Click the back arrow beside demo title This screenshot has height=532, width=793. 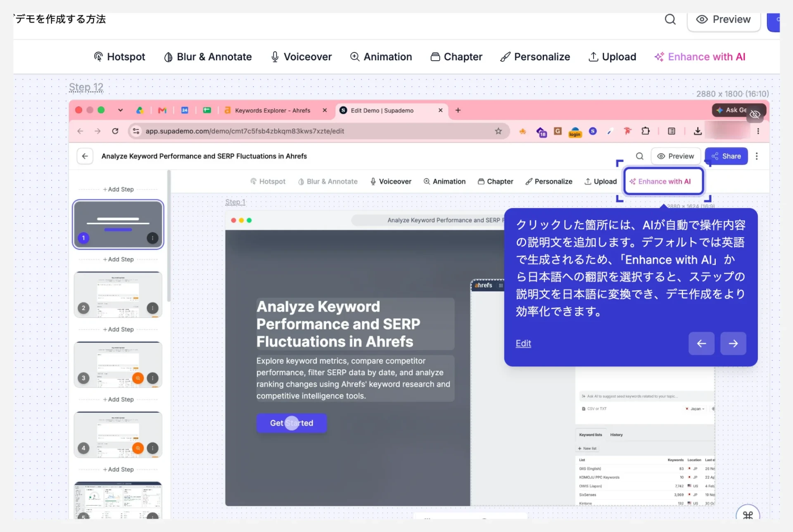click(x=85, y=156)
